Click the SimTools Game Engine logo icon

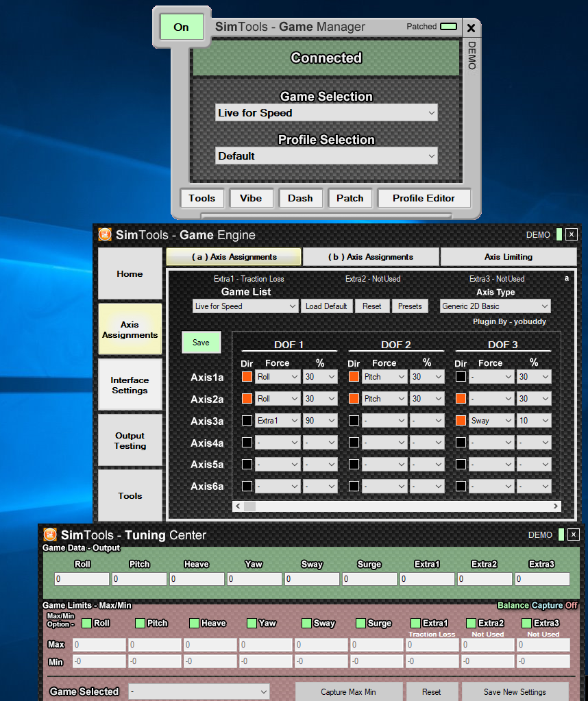pos(105,234)
